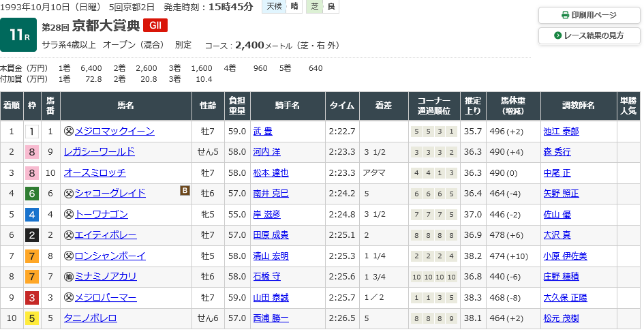Screen dimensions: 644x334
Task: Click the 単勝人気 column header
Action: 628,106
